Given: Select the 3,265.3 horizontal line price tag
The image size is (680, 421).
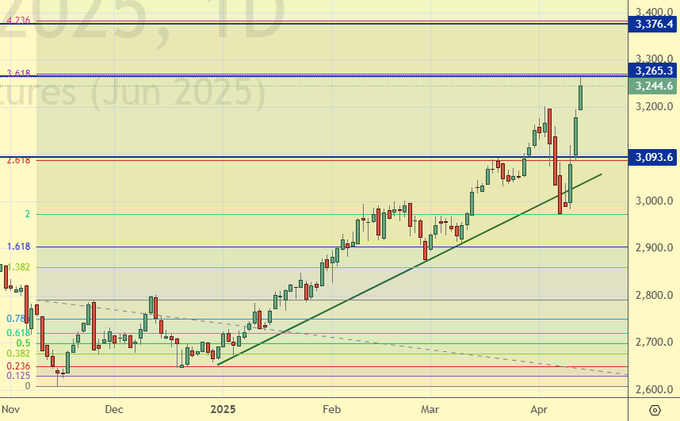Looking at the screenshot, I should [653, 71].
